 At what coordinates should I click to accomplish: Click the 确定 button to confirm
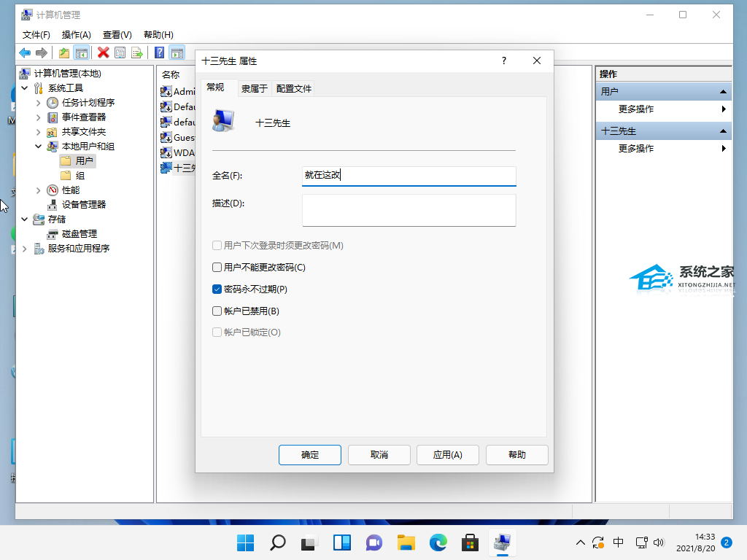point(309,454)
